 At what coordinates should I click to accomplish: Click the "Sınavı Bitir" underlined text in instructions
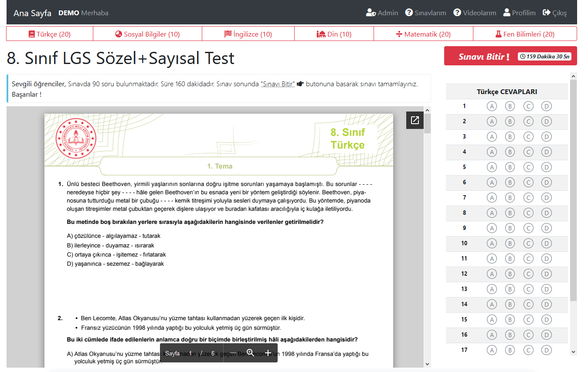pos(278,84)
